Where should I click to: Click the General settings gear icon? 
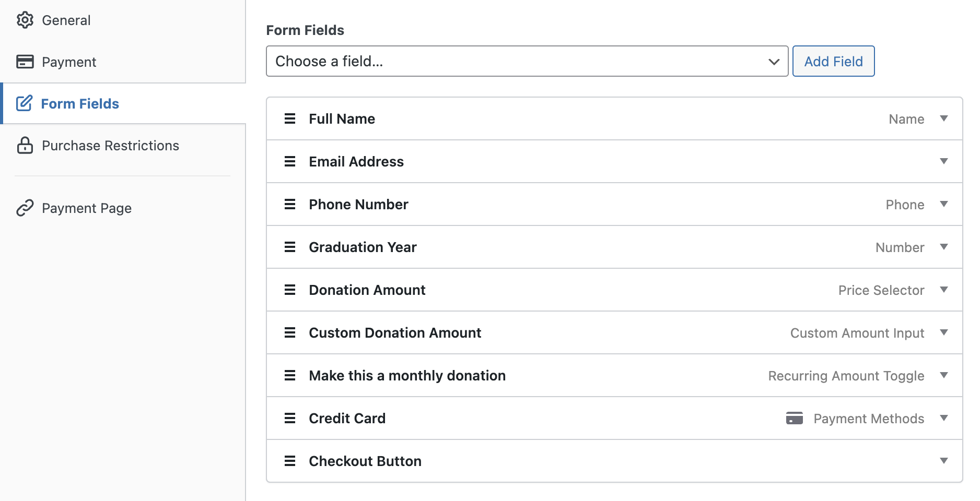pos(25,20)
